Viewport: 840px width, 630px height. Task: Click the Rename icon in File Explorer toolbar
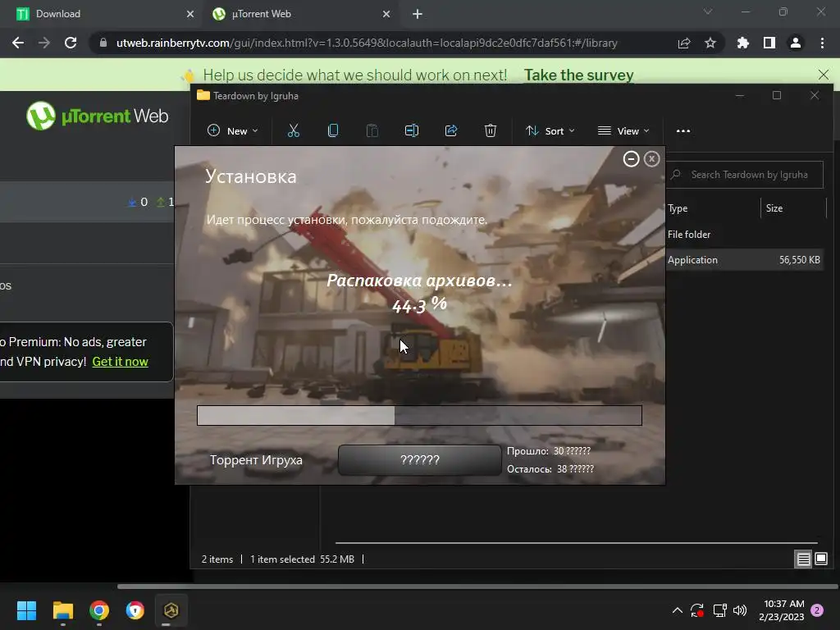[412, 130]
